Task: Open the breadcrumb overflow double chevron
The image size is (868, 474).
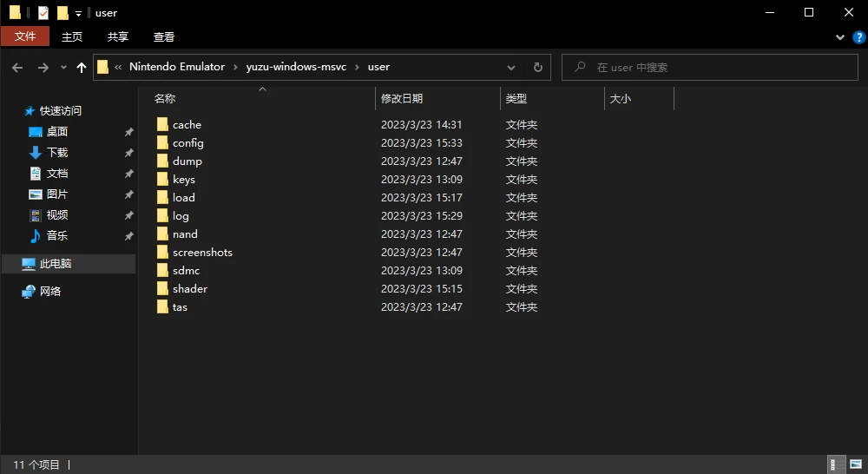Action: click(118, 68)
